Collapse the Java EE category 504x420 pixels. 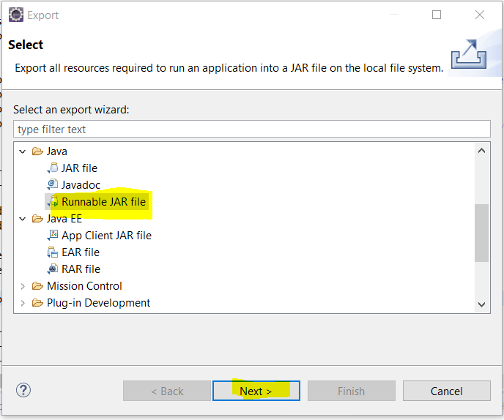tap(23, 219)
